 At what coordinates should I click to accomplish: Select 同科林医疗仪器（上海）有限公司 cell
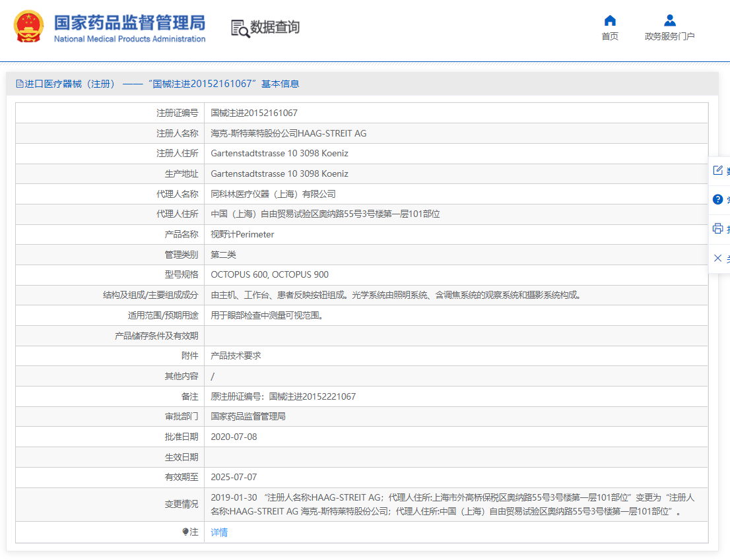[273, 194]
